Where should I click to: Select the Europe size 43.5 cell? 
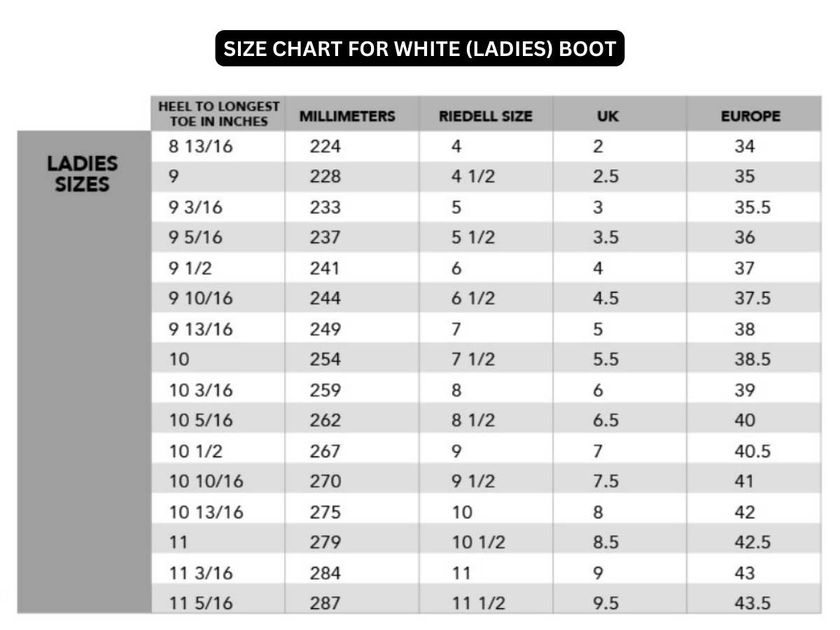pyautogui.click(x=752, y=603)
